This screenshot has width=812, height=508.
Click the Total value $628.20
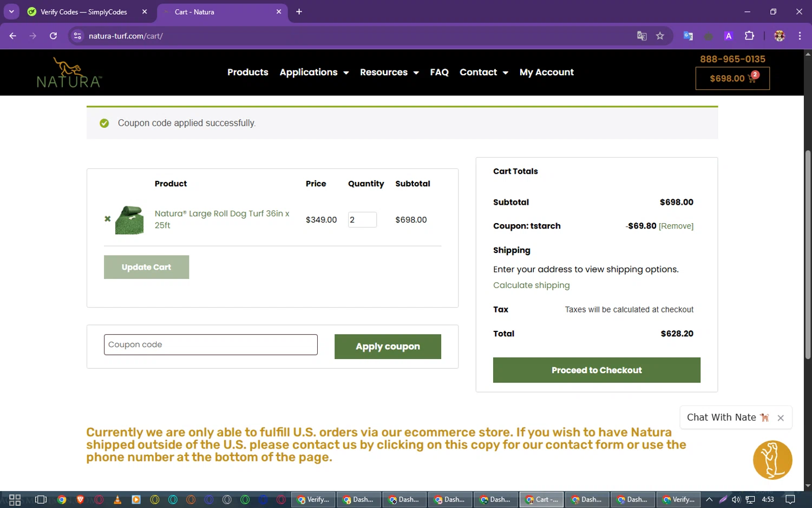click(x=677, y=334)
